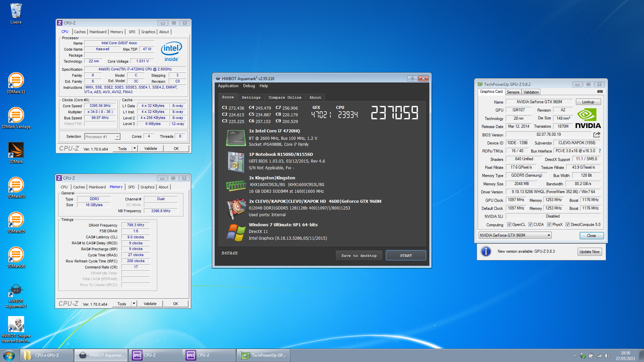Open the SPD tab in Memory CPU-Z window
This screenshot has width=644, height=362.
click(x=131, y=187)
